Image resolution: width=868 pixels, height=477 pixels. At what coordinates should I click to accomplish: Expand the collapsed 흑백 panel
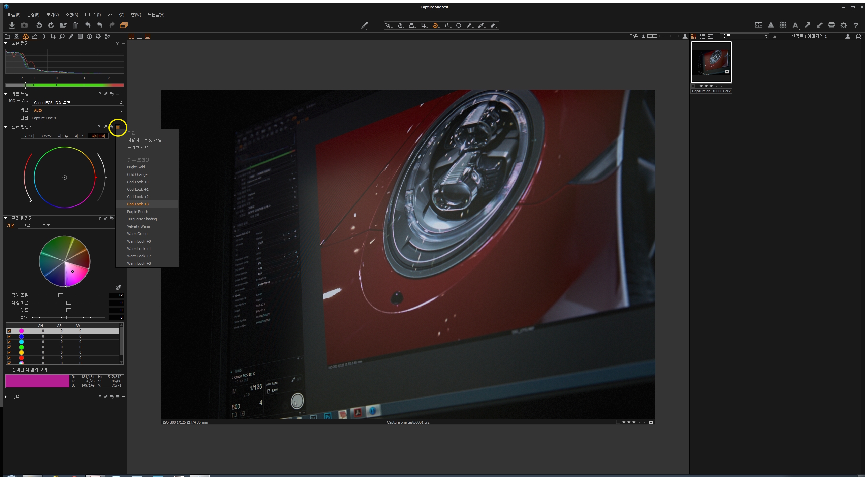[x=6, y=396]
